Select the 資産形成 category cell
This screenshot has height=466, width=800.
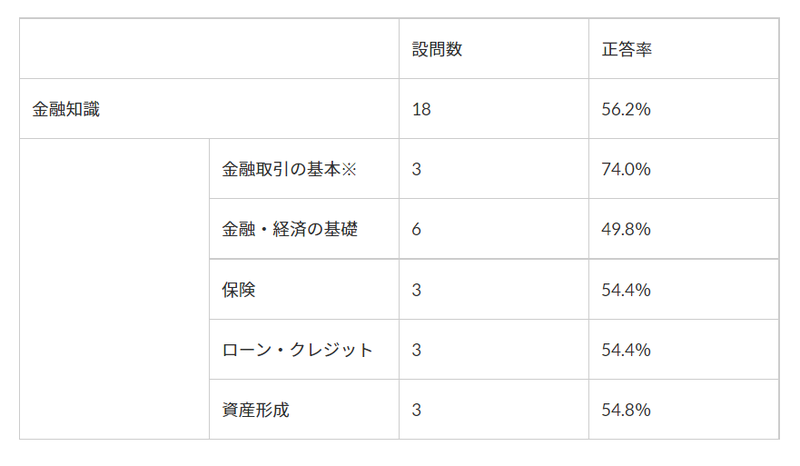click(255, 409)
